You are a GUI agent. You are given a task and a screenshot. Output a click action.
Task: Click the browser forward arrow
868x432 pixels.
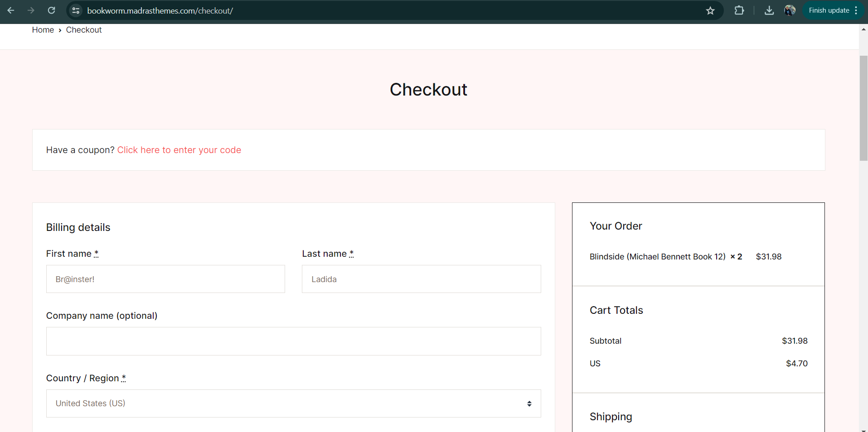tap(31, 10)
